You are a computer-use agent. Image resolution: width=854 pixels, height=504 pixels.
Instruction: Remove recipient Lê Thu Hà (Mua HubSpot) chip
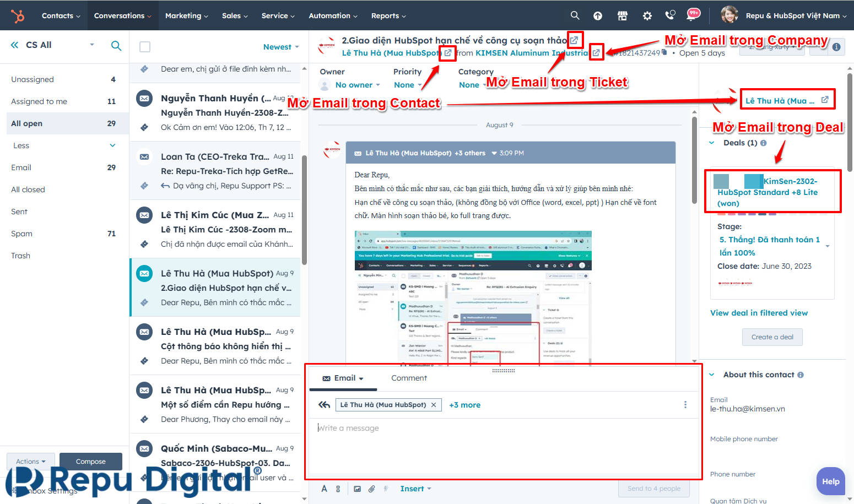coord(434,405)
